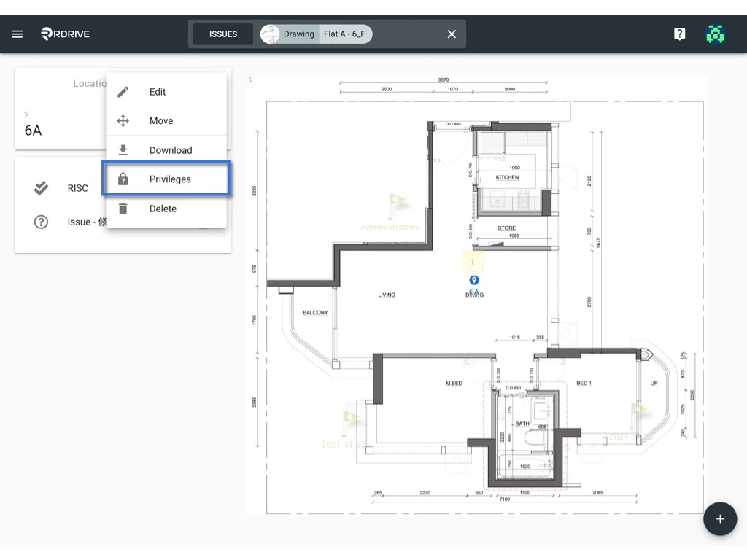Open the user avatar profile
The image size is (747, 560).
coord(715,34)
